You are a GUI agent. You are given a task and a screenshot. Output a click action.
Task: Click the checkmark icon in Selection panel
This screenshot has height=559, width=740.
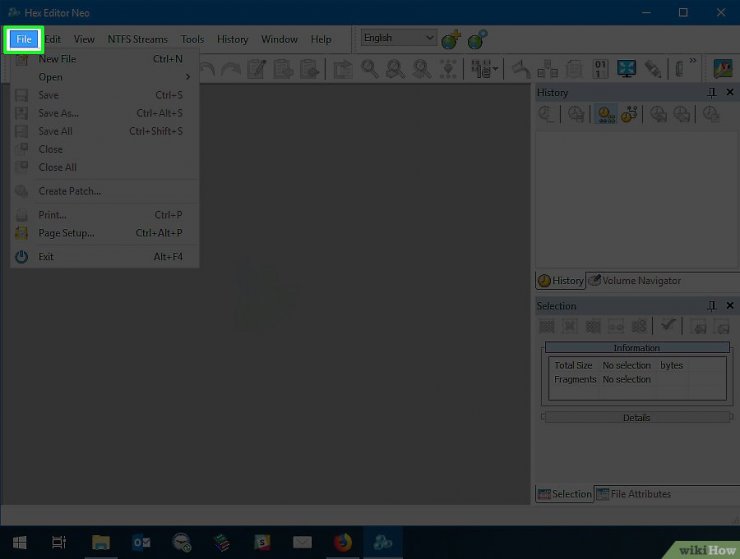click(667, 325)
